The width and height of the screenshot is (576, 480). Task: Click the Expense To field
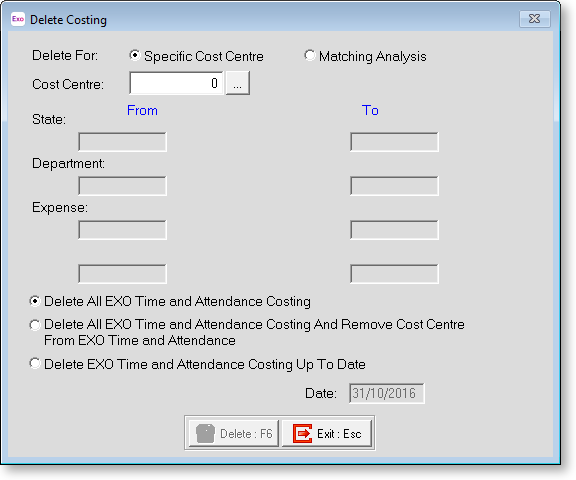[x=394, y=230]
